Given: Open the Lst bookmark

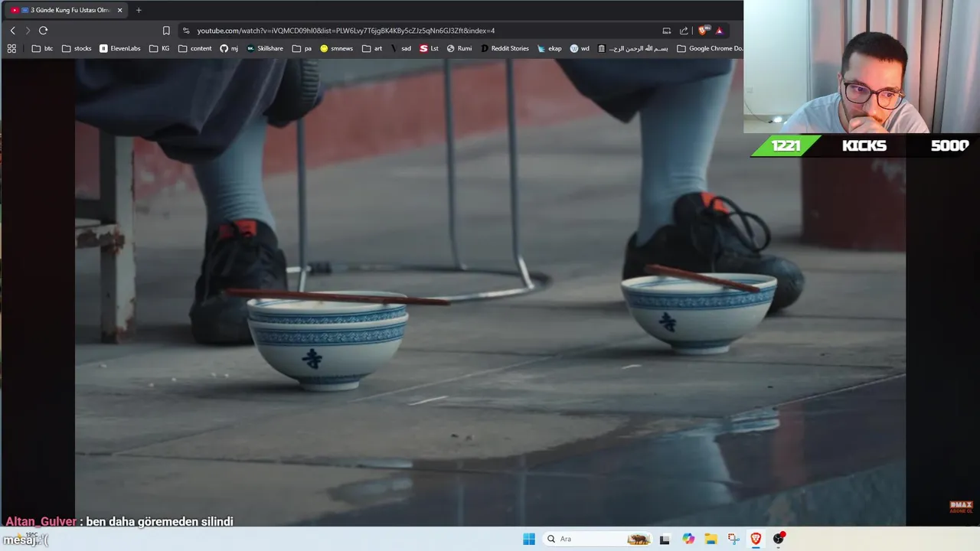Looking at the screenshot, I should click(x=430, y=48).
